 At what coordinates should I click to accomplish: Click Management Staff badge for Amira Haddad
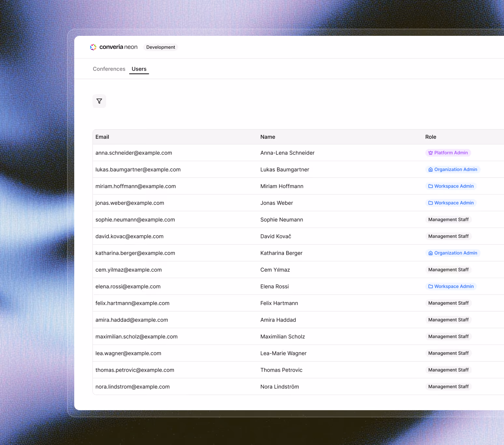[x=448, y=320]
